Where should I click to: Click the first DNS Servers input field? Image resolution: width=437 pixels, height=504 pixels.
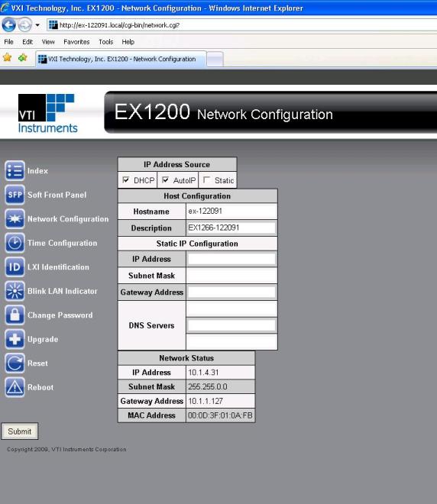(231, 309)
